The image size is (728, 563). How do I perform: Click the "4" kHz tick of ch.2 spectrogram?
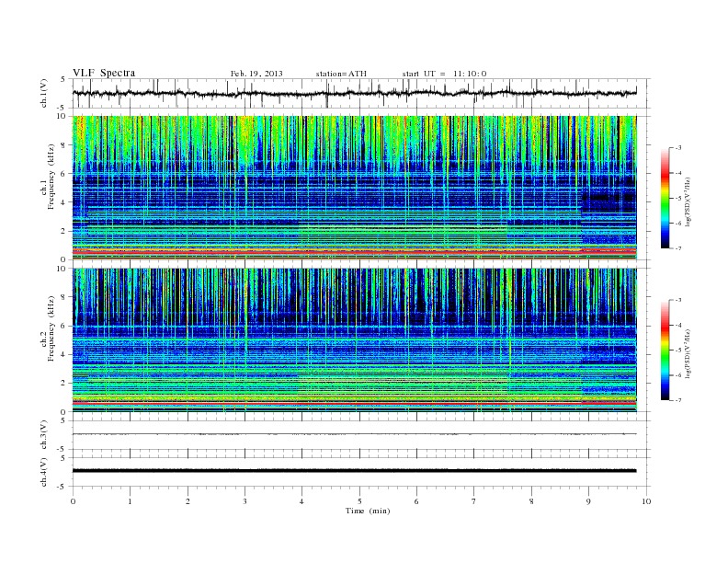[x=64, y=355]
